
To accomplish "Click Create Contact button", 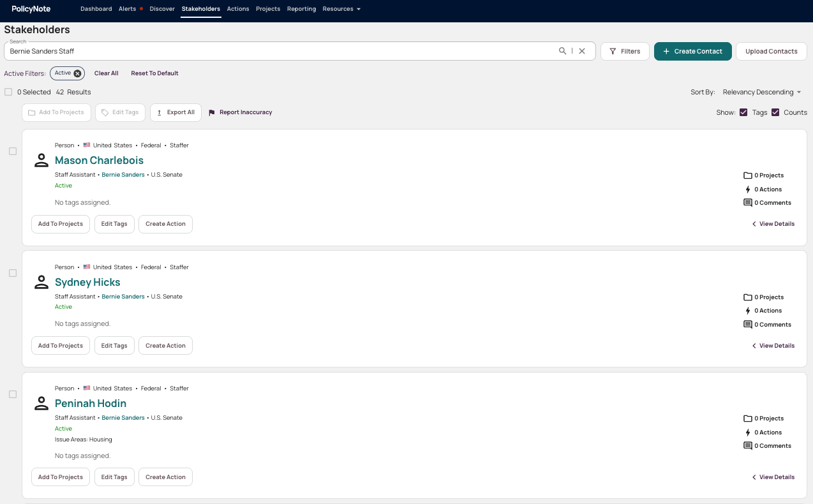I will [x=693, y=51].
